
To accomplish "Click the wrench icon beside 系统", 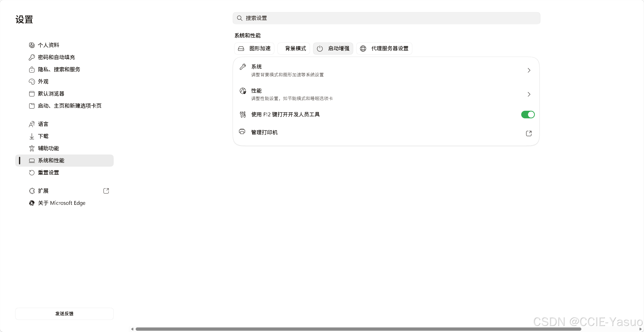I will tap(243, 67).
